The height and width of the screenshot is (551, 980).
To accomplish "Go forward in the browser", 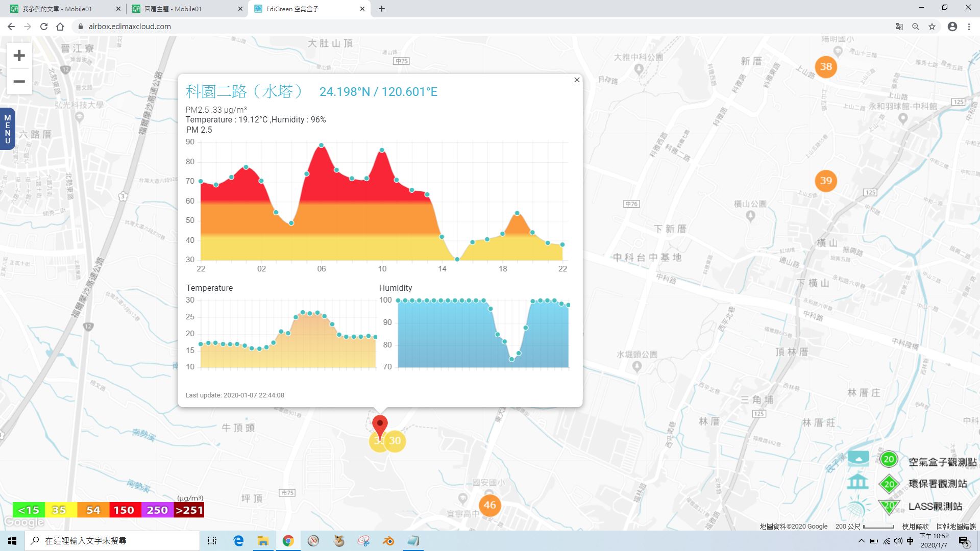I will coord(28,27).
